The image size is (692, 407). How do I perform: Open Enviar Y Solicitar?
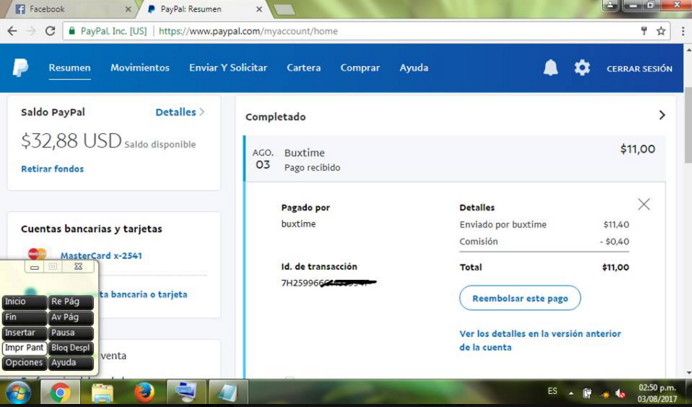(x=228, y=68)
